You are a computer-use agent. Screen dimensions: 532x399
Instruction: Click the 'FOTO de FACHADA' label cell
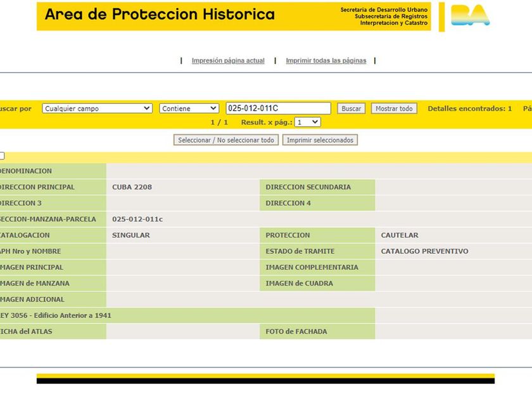point(317,331)
